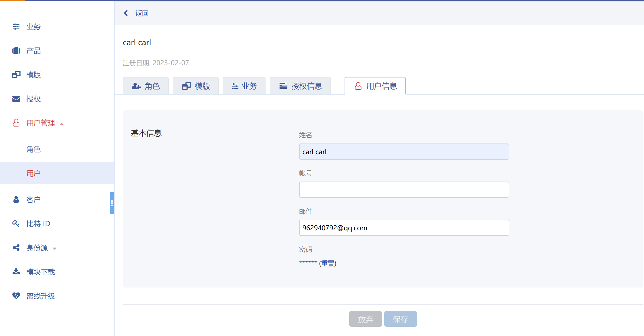The height and width of the screenshot is (336, 644).
Task: Click the carl carl page heading
Action: click(x=137, y=42)
